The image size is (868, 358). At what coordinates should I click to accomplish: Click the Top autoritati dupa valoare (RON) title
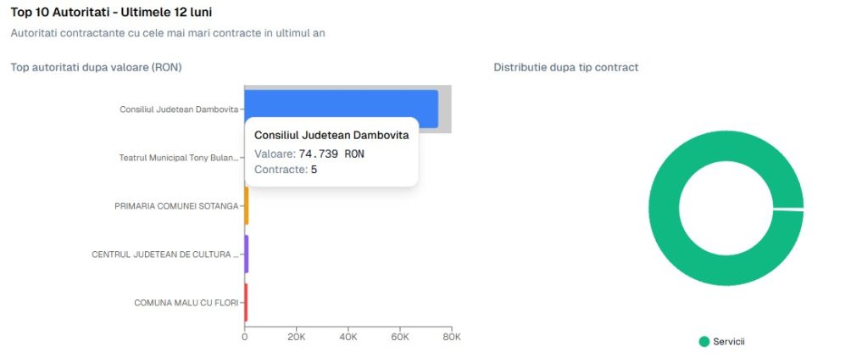tap(96, 67)
